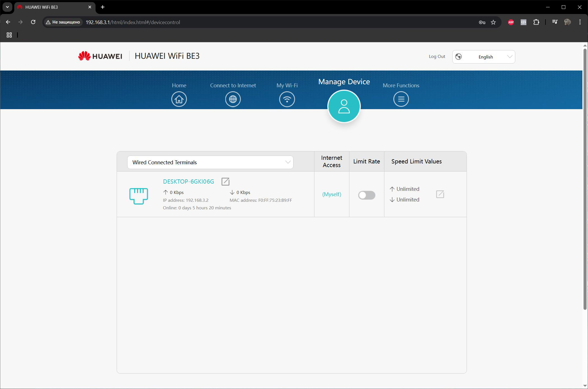The image size is (588, 389).
Task: Click the AdBlock Plus extension icon
Action: tap(511, 22)
